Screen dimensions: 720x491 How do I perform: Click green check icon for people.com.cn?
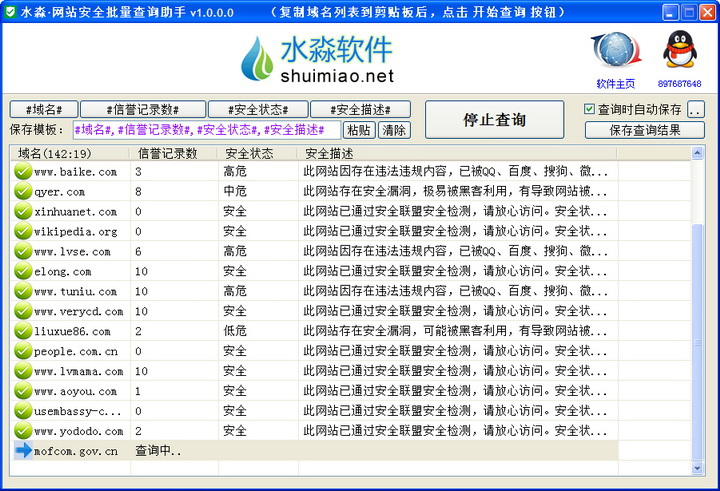[x=23, y=351]
